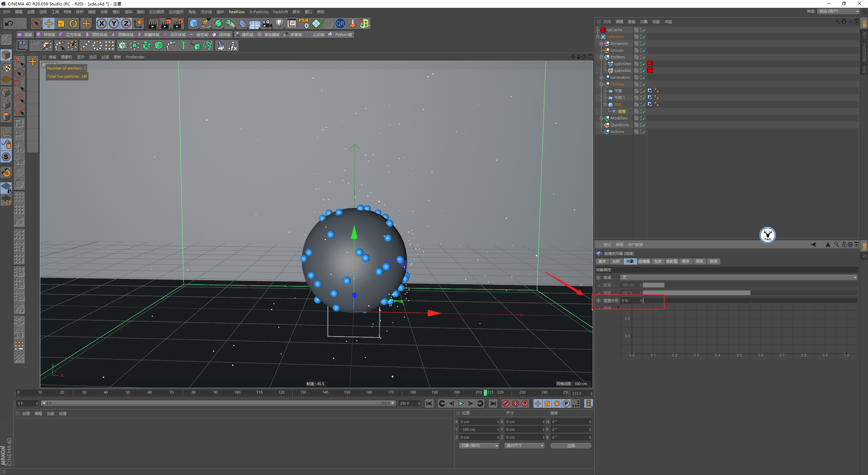Image resolution: width=868 pixels, height=475 pixels.
Task: Expand the Dynamics tree node
Action: click(601, 43)
